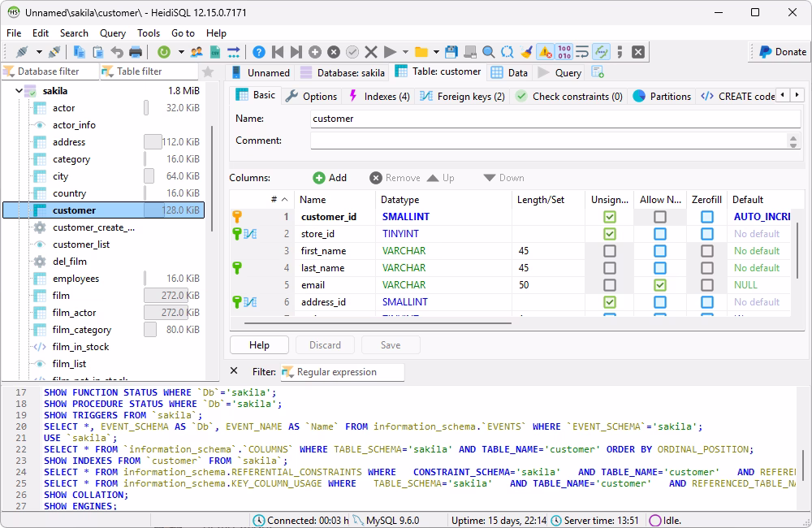Viewport: 812px width, 528px height.
Task: Open the Tools menu
Action: tap(148, 33)
